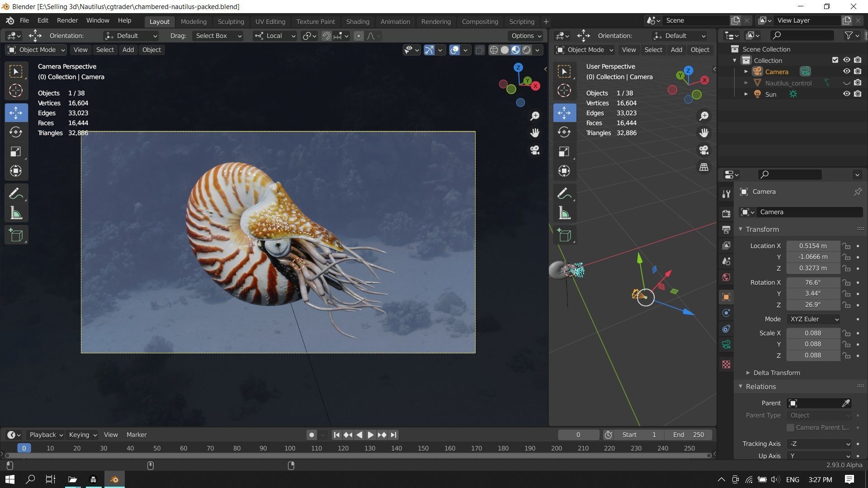This screenshot has width=868, height=488.
Task: Click zoom magnifier in camera viewport
Action: tap(535, 116)
